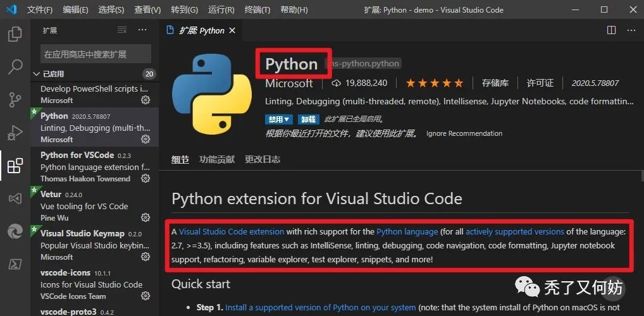The height and width of the screenshot is (316, 644).
Task: Open the 转到(G) menu
Action: [x=184, y=9]
